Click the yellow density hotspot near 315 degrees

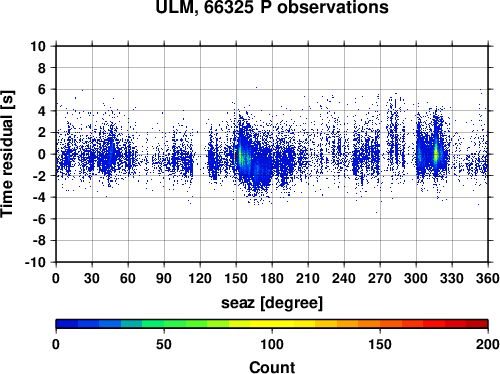436,153
